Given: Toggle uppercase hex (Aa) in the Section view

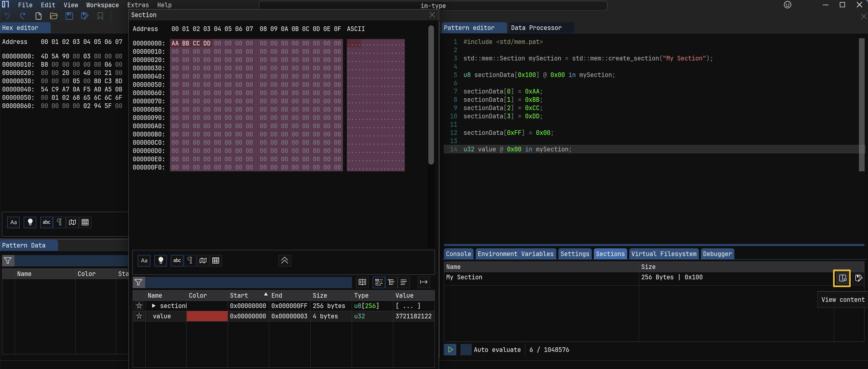Looking at the screenshot, I should [144, 260].
